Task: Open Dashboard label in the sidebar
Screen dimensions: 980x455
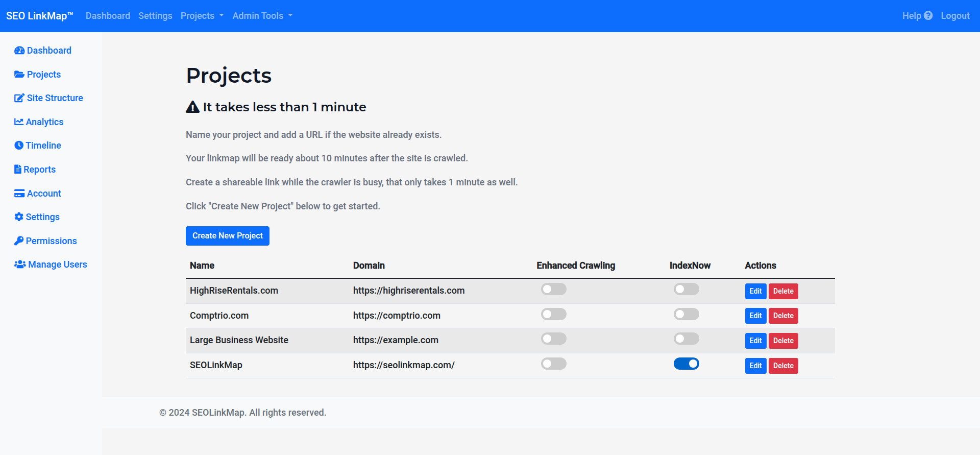Action: click(x=49, y=51)
